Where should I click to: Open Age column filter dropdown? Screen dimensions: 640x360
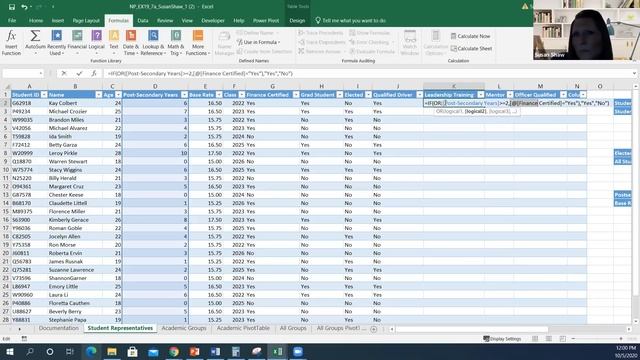118,95
